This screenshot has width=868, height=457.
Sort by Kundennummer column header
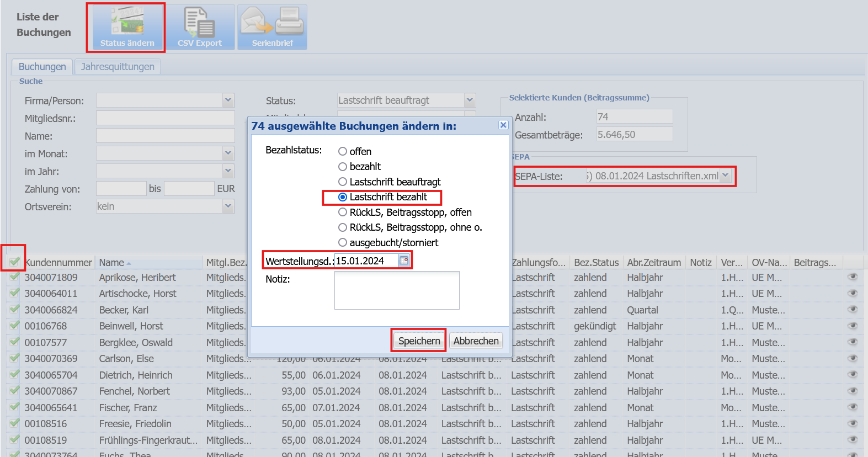pyautogui.click(x=58, y=263)
